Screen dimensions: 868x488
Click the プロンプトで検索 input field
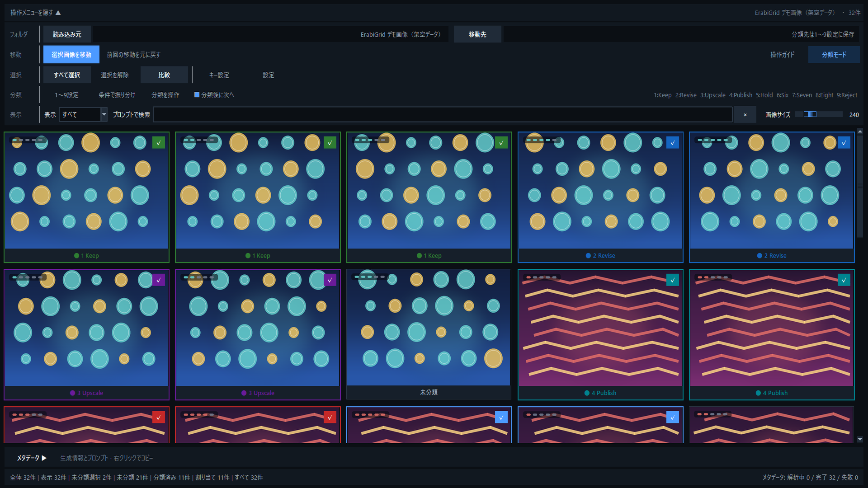[x=443, y=115]
